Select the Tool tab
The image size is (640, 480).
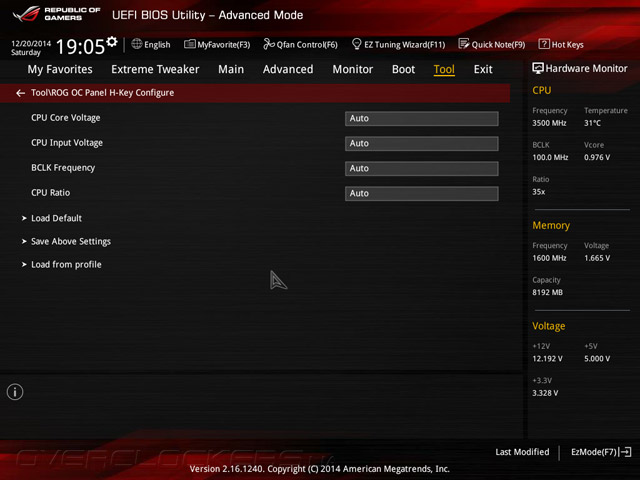444,69
